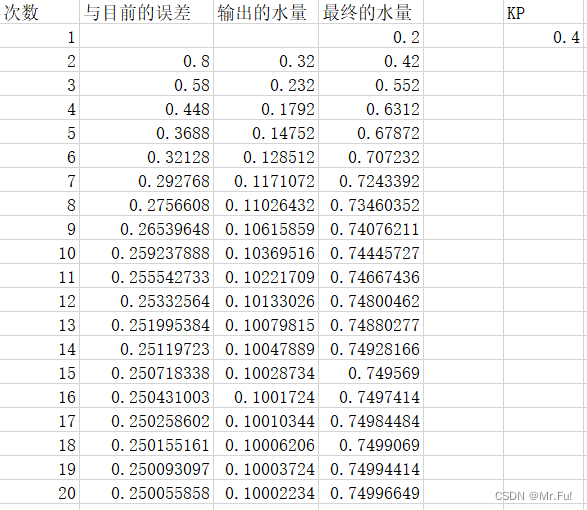Select the cell showing 0.74667436
The width and height of the screenshot is (587, 510).
(x=371, y=276)
